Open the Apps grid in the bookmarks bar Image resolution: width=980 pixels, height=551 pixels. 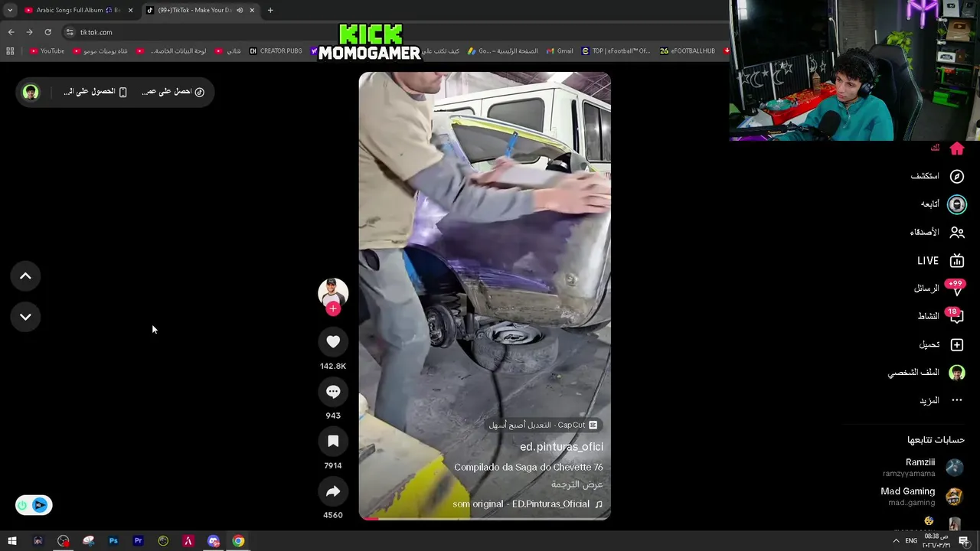(x=10, y=51)
